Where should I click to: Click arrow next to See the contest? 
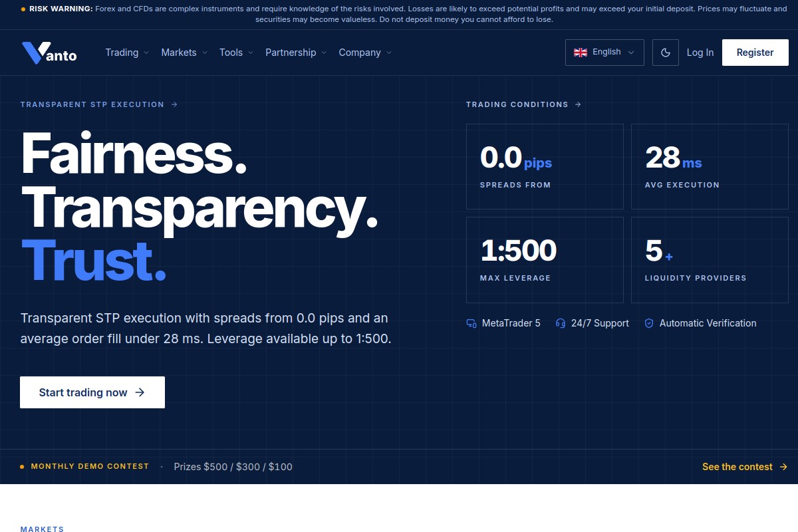pyautogui.click(x=783, y=467)
